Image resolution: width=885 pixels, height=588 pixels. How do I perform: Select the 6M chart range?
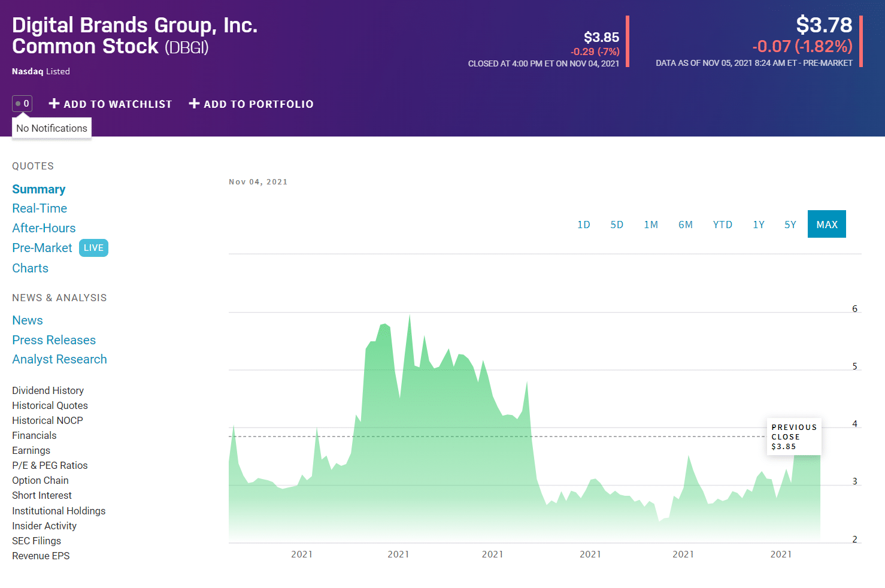pyautogui.click(x=686, y=225)
